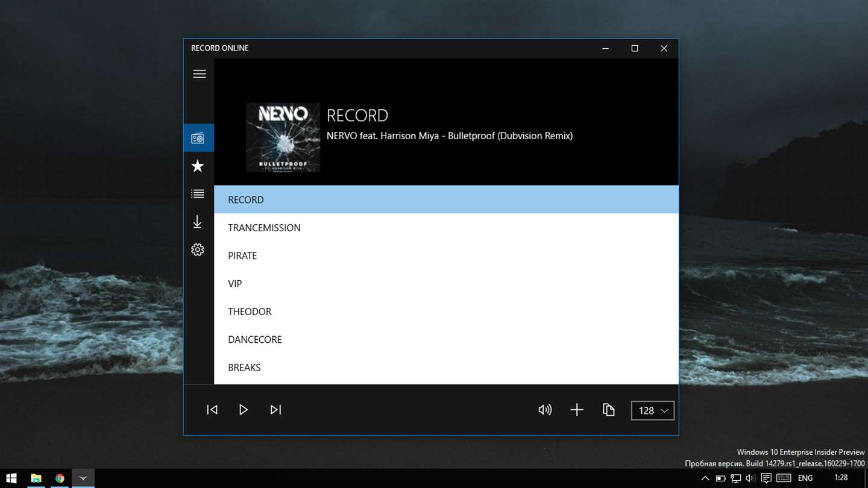Open the Action Center notifications icon

click(x=766, y=478)
